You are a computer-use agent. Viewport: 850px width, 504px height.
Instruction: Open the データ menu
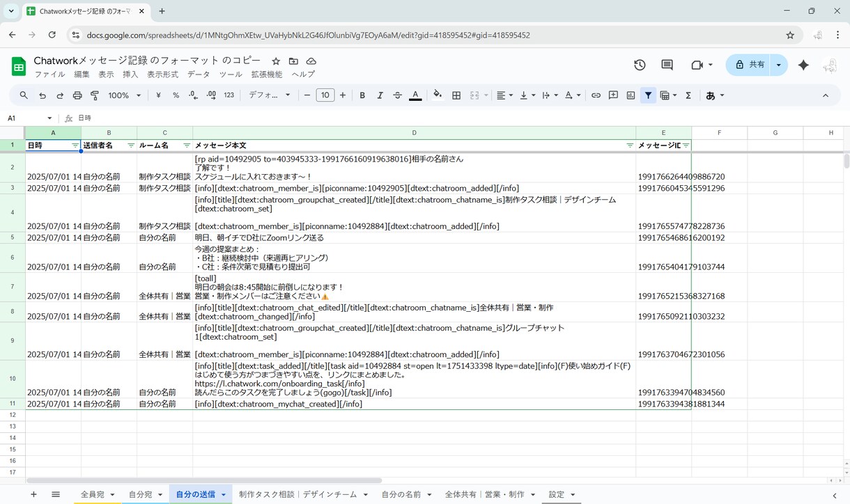[x=199, y=74]
